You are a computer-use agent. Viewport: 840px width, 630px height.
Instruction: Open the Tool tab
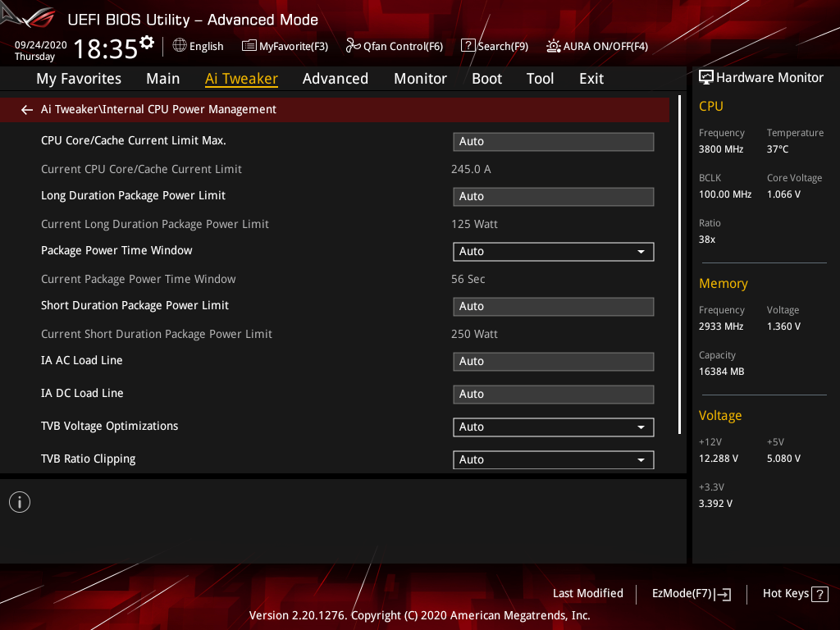coord(540,79)
